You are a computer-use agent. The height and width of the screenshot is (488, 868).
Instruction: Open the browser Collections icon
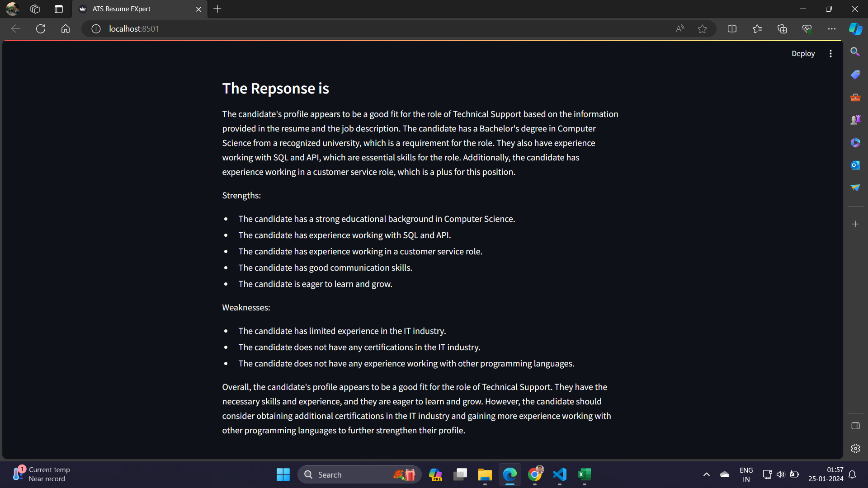coord(782,29)
